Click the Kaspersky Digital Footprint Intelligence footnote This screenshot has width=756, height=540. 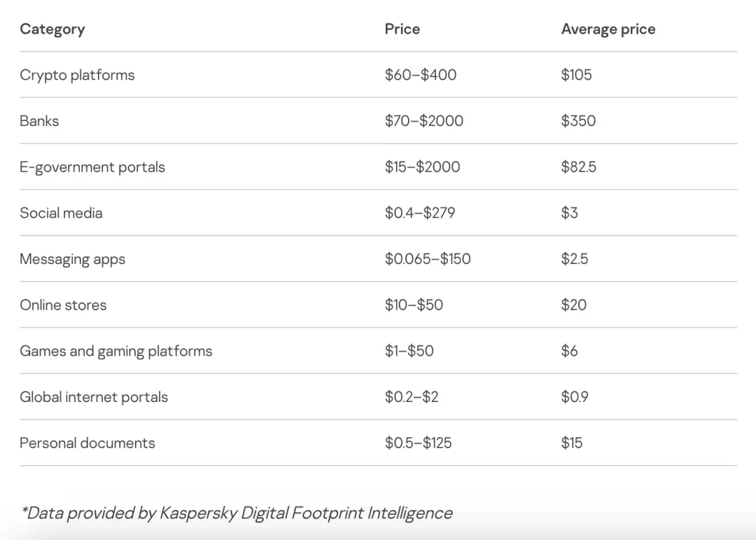(237, 513)
